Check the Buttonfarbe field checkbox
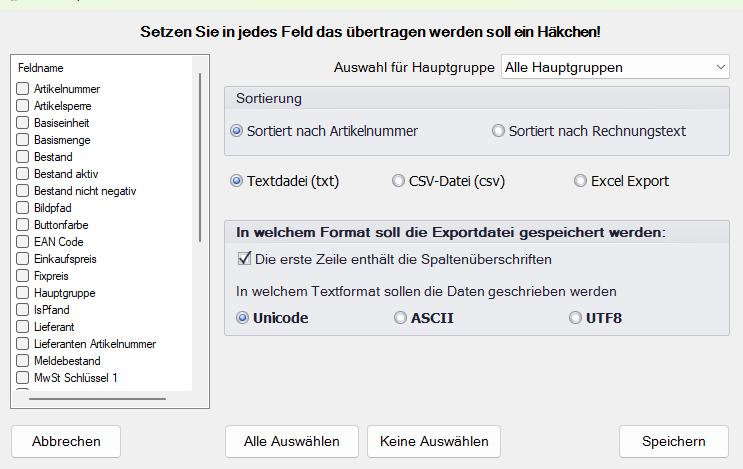The image size is (743, 469). (x=23, y=225)
